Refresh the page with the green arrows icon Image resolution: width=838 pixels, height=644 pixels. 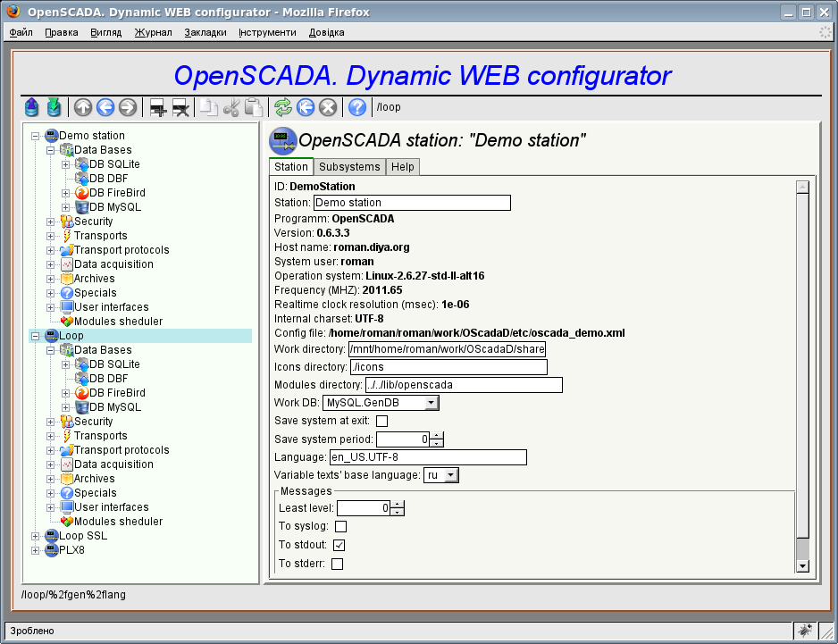point(283,107)
